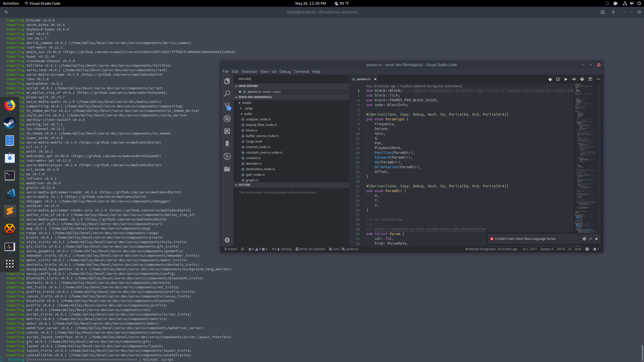Open the Terminal menu
644x362 pixels.
coord(301,71)
